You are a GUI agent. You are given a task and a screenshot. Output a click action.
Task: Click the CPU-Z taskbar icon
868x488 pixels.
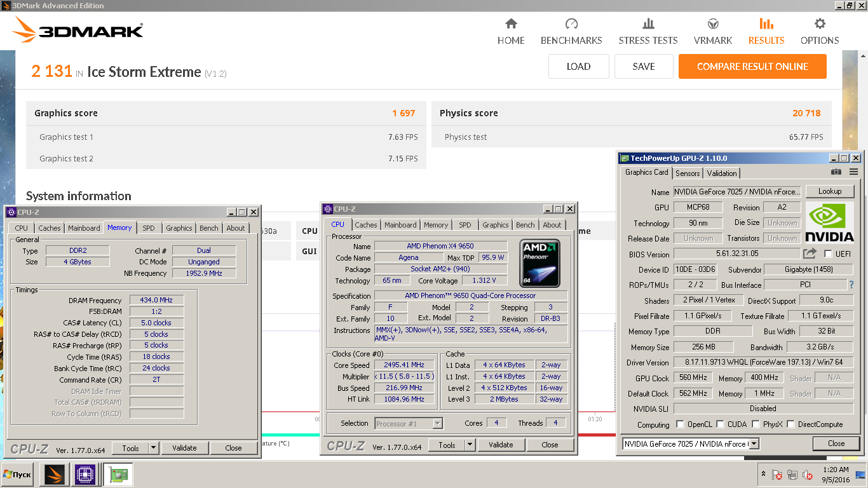click(x=85, y=474)
